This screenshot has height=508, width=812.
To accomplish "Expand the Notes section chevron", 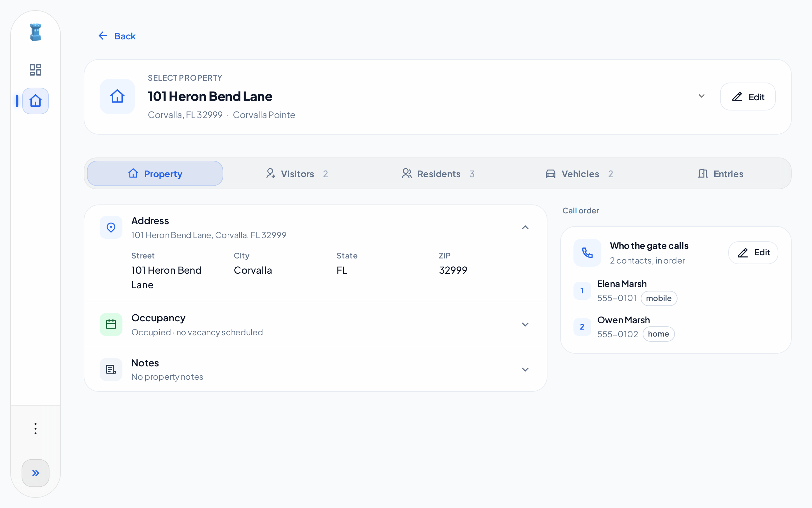I will [x=526, y=370].
